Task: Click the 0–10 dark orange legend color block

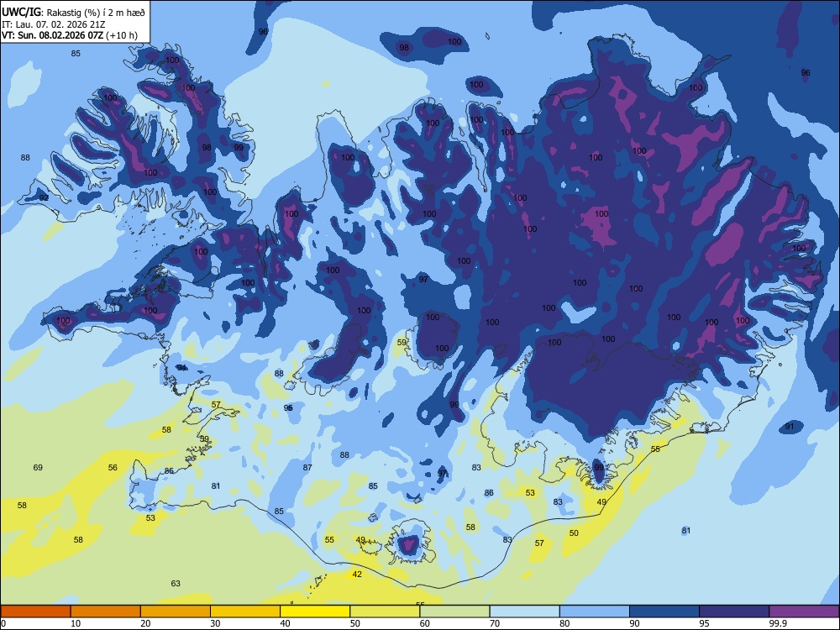Action: pyautogui.click(x=35, y=612)
